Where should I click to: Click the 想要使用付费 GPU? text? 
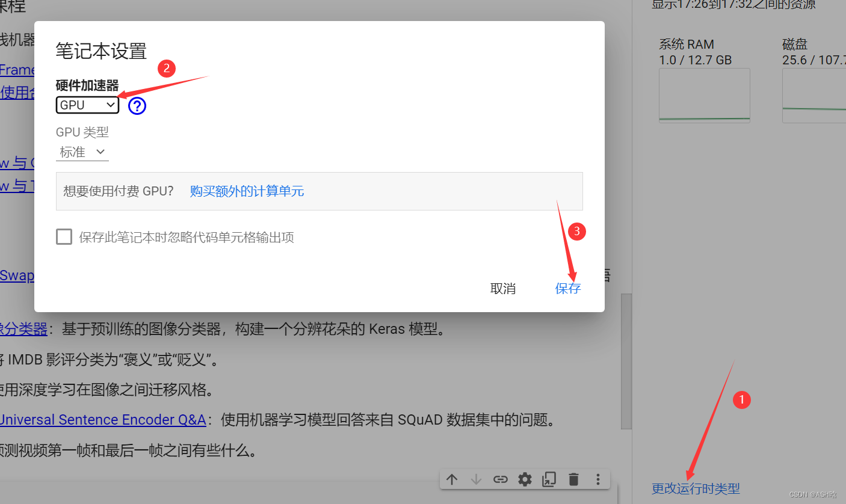(x=119, y=191)
